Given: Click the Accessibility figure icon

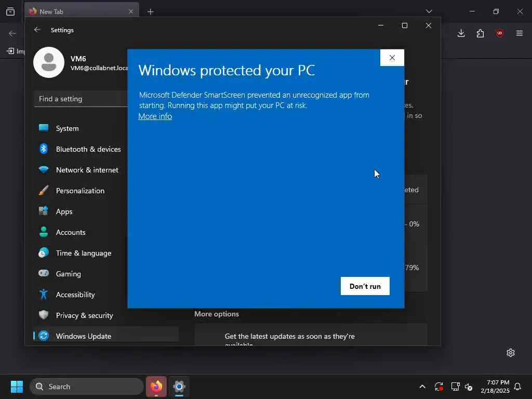Looking at the screenshot, I should [44, 294].
